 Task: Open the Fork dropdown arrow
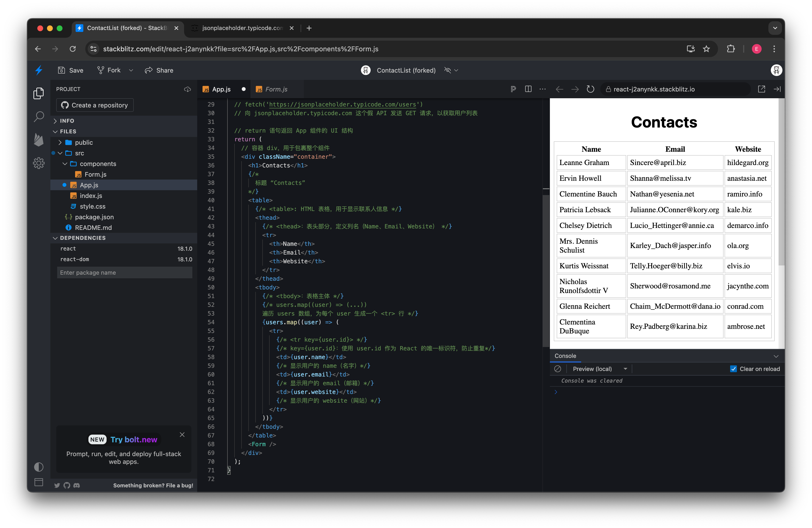[131, 70]
